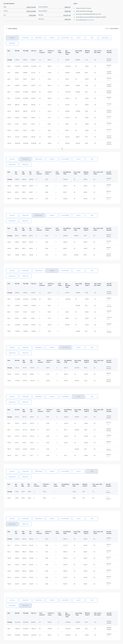Select Natural Gas tab in the topmost Overview section
This screenshot has height=644, width=123.
point(12,43)
